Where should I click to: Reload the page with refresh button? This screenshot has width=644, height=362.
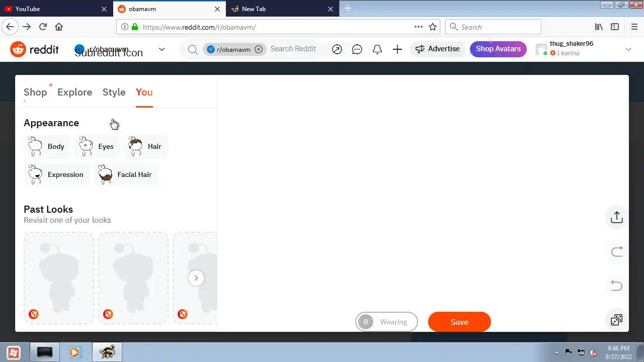pos(43,27)
